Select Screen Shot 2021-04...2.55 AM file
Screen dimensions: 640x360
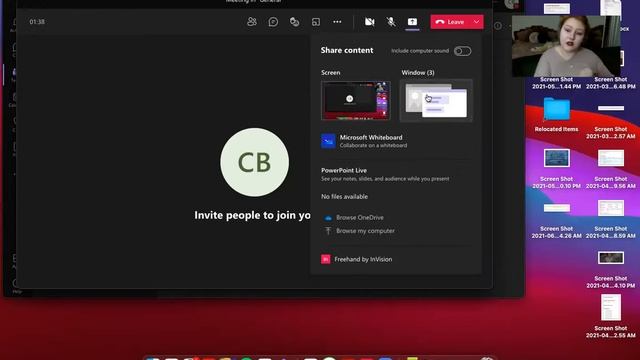(x=611, y=316)
